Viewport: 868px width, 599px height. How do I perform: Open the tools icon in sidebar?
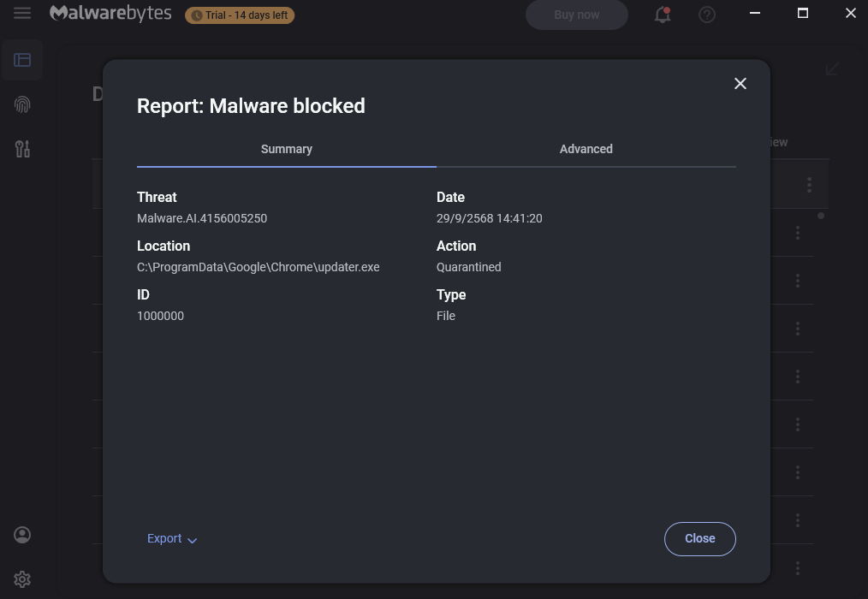click(x=22, y=148)
